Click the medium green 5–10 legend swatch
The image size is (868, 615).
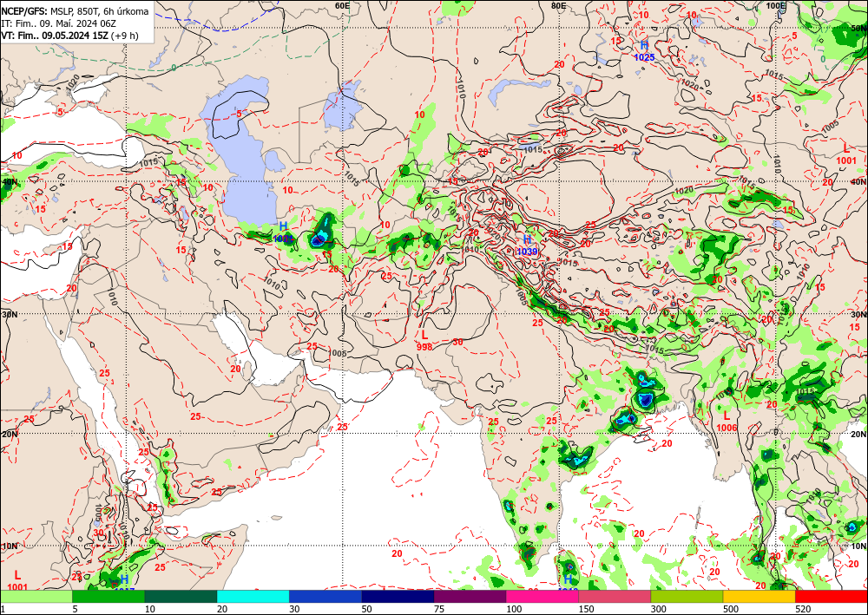point(108,597)
